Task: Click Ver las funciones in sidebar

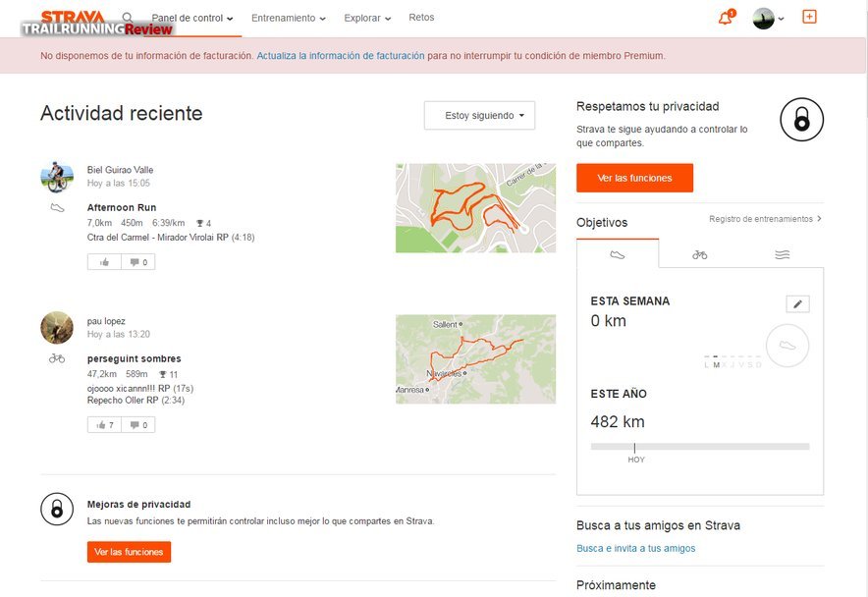Action: point(634,178)
